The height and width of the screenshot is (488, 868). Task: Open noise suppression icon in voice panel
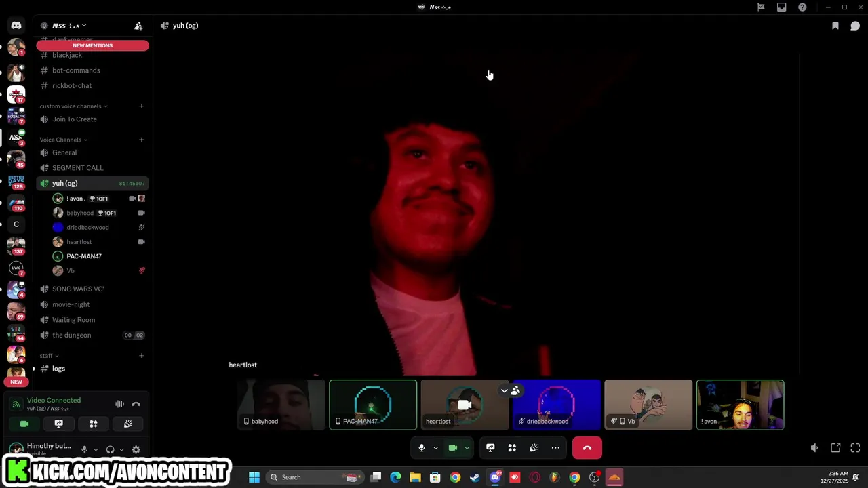coord(119,404)
